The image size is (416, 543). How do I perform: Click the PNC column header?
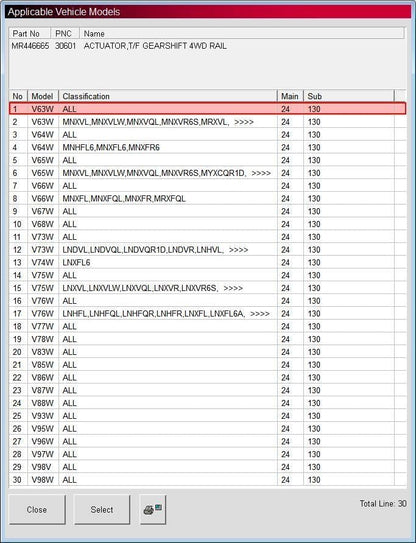[x=65, y=34]
